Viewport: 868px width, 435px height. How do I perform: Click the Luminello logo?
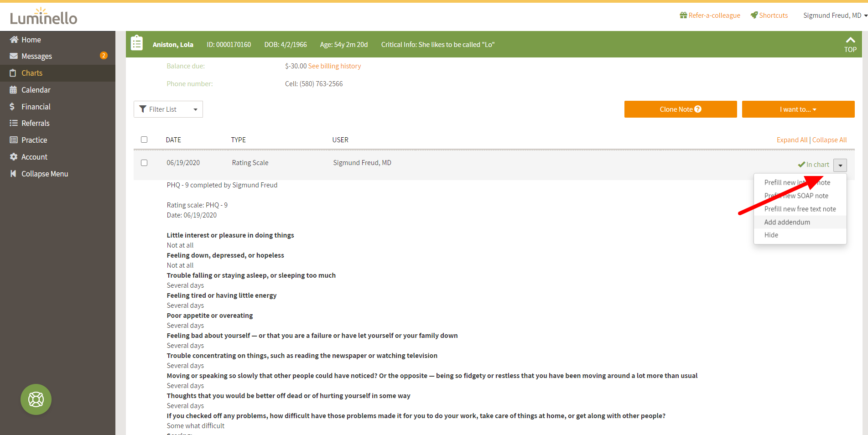[43, 16]
